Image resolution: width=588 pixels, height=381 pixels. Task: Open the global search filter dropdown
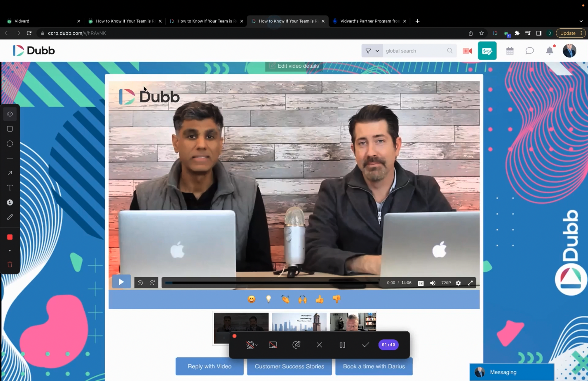(372, 51)
